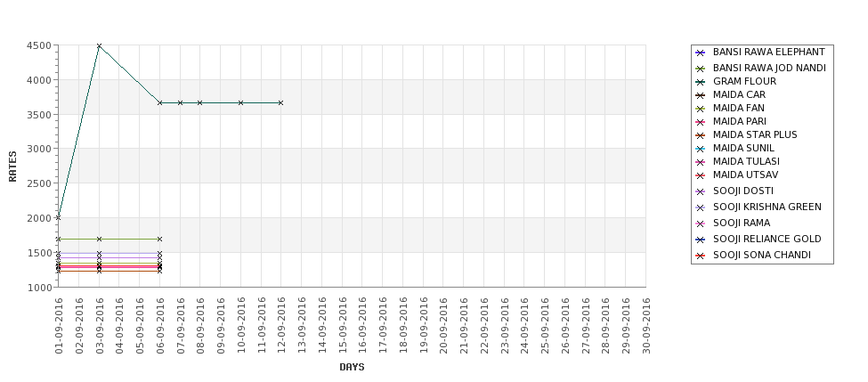Select the MAIDA STAR PLUS legend label
The width and height of the screenshot is (868, 382).
pyautogui.click(x=755, y=134)
